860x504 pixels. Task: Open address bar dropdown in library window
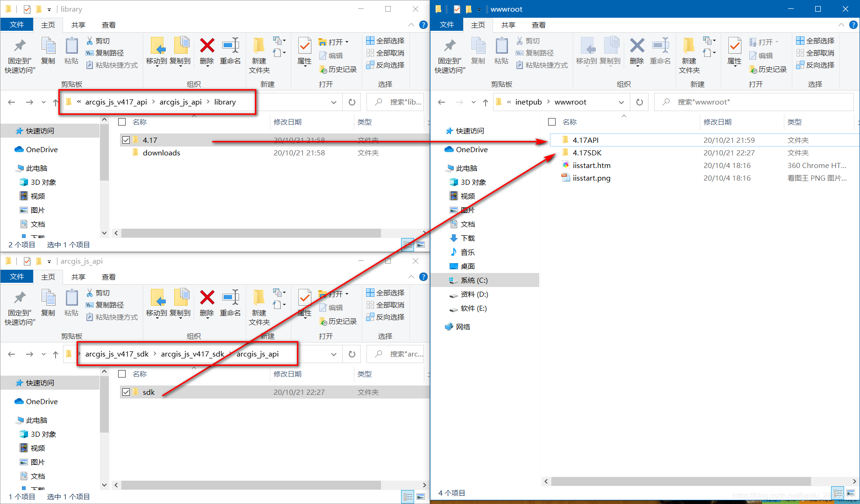click(x=334, y=102)
